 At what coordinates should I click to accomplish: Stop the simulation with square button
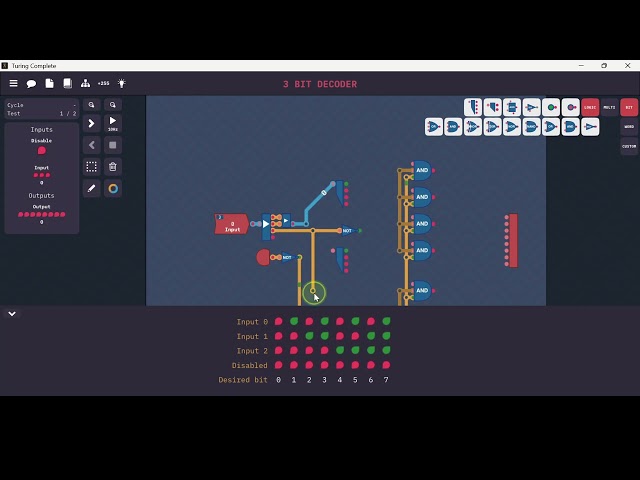point(113,145)
